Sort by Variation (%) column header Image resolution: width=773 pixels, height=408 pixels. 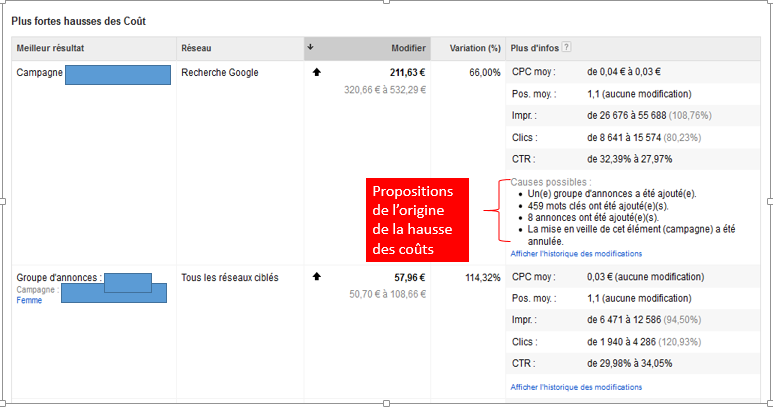tap(475, 48)
